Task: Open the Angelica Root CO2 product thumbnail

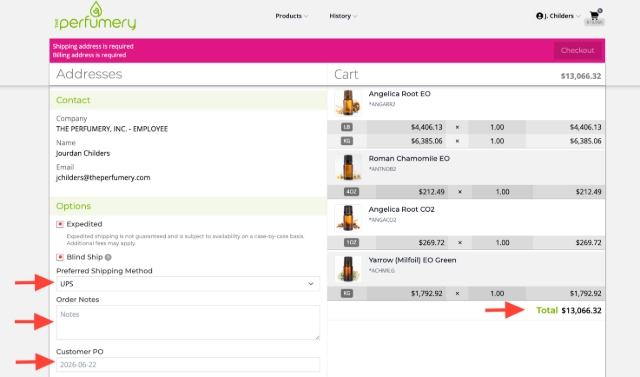Action: click(348, 218)
